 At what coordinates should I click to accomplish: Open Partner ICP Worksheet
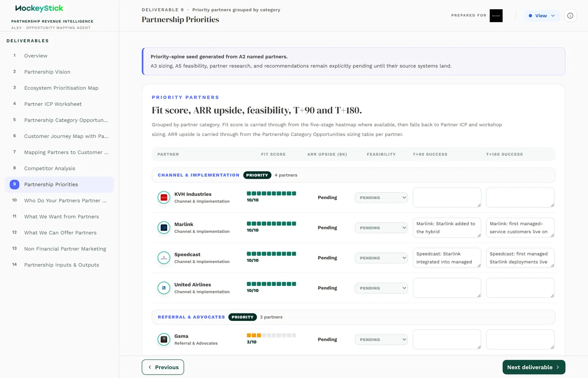pos(59,104)
